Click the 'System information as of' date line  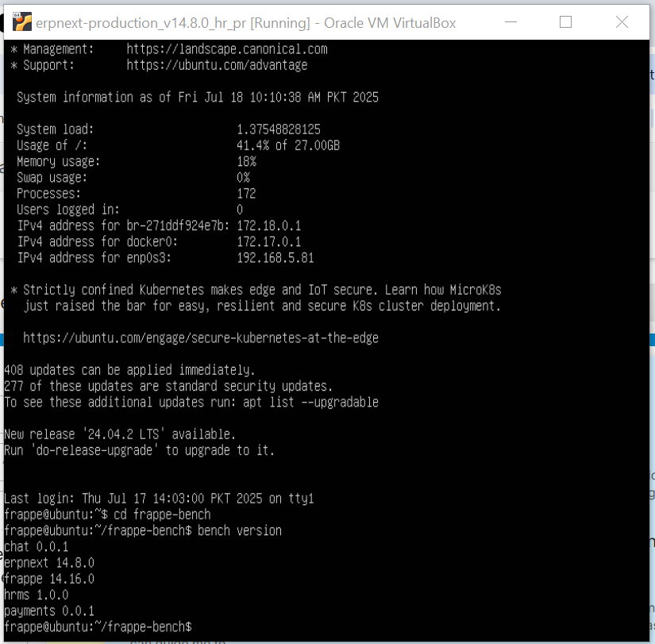(x=198, y=98)
